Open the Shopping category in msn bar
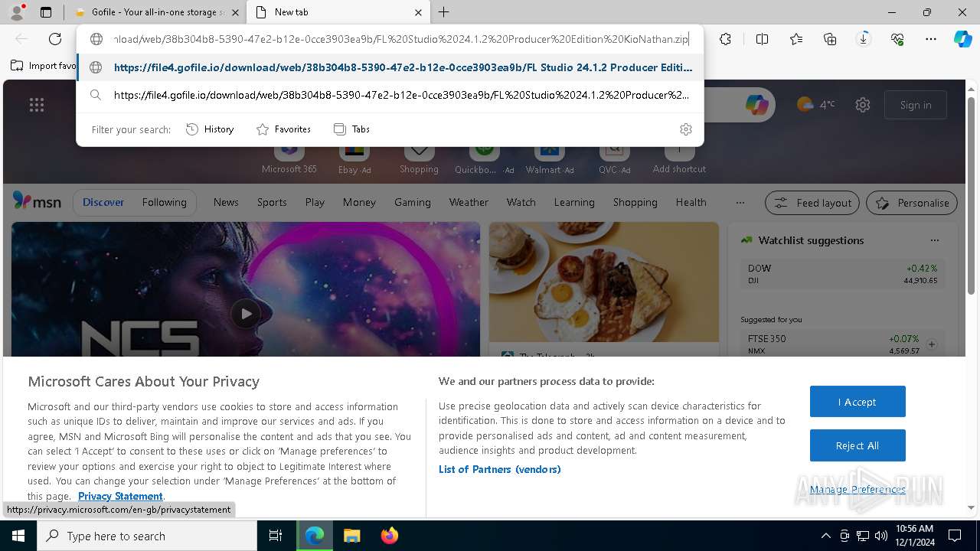 tap(635, 202)
